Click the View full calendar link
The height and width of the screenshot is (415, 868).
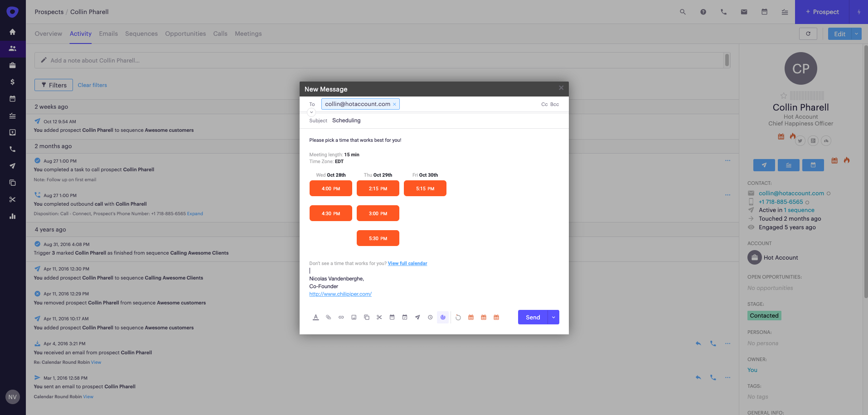[x=407, y=263]
